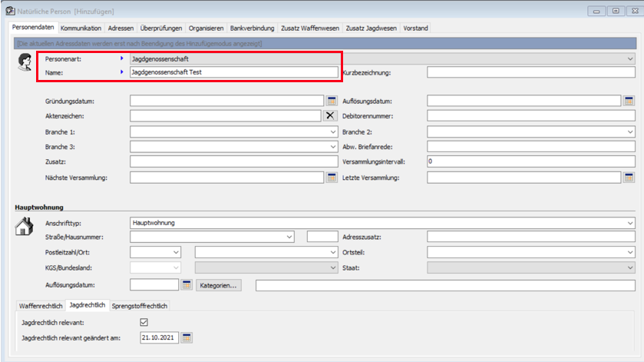Expand the Branche 1 dropdown

pos(332,131)
